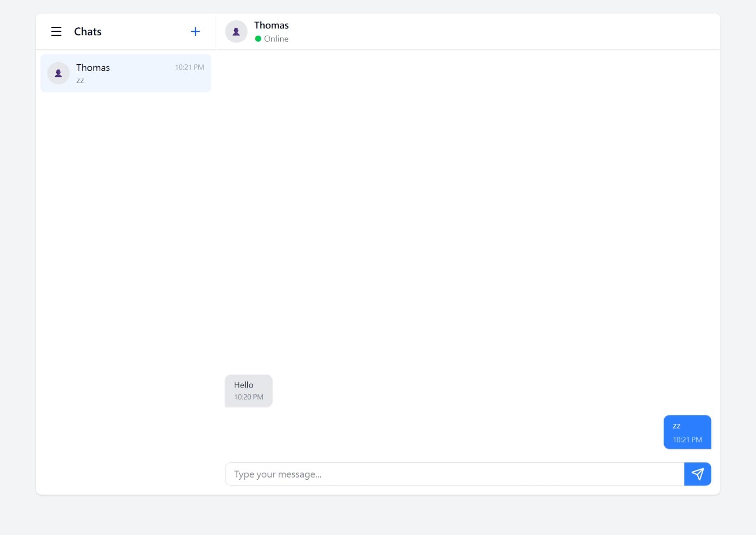The height and width of the screenshot is (535, 756).
Task: Click the blue 'zz' message bubble
Action: pyautogui.click(x=687, y=432)
